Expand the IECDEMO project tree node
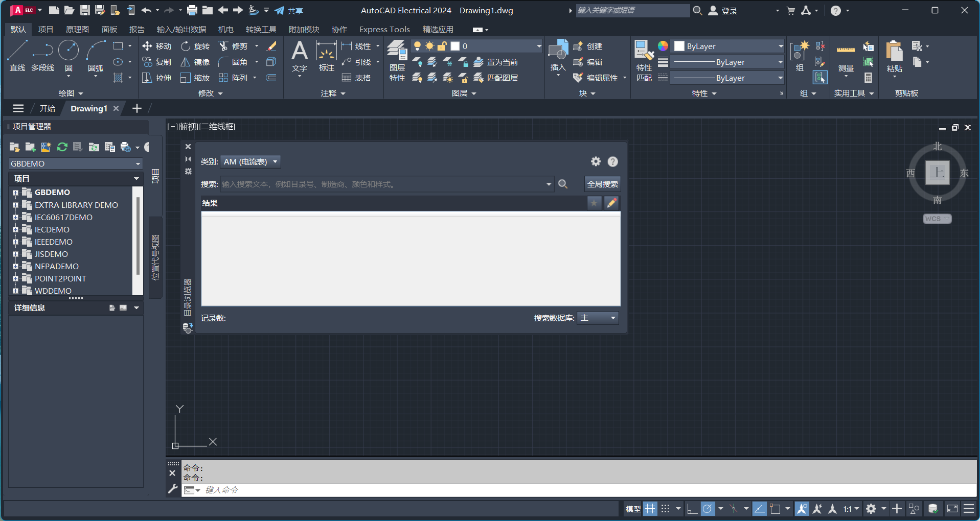Screen dimensions: 980x521 point(15,230)
